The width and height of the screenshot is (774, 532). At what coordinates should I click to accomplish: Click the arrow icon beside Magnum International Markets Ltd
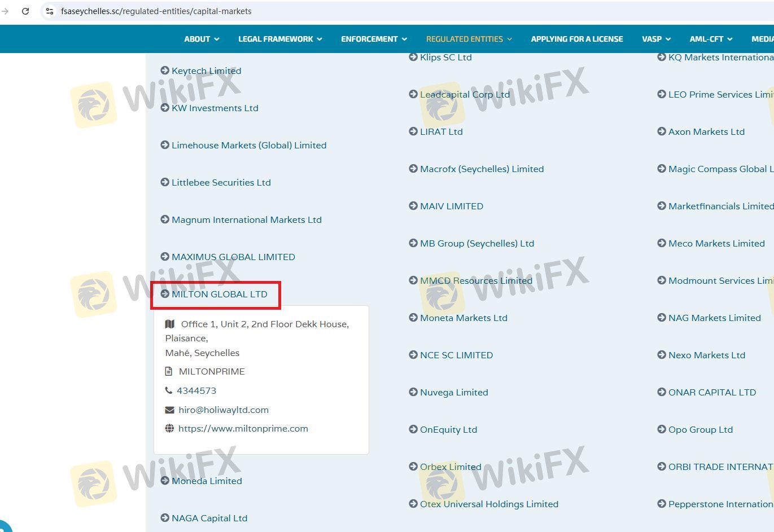point(165,219)
